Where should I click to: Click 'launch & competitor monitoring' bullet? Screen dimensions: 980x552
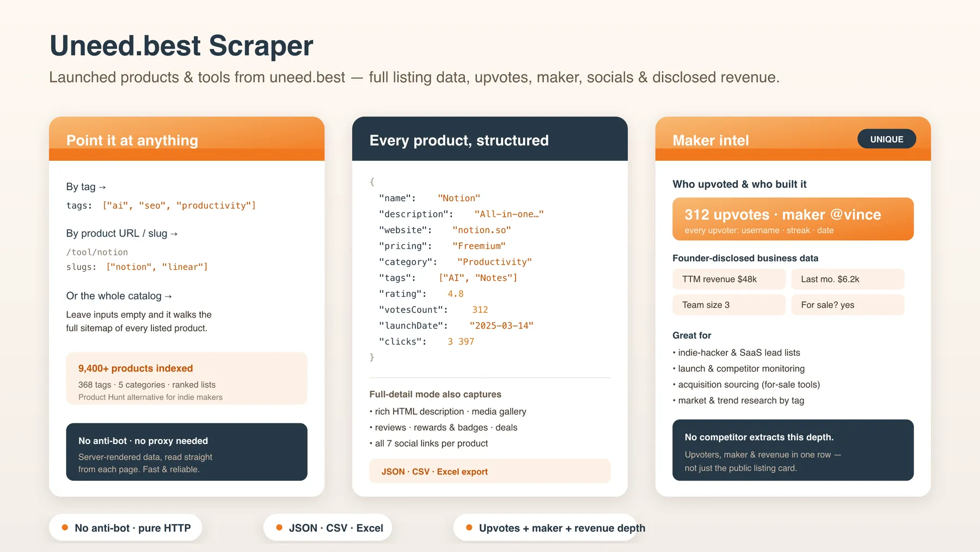[x=739, y=368]
